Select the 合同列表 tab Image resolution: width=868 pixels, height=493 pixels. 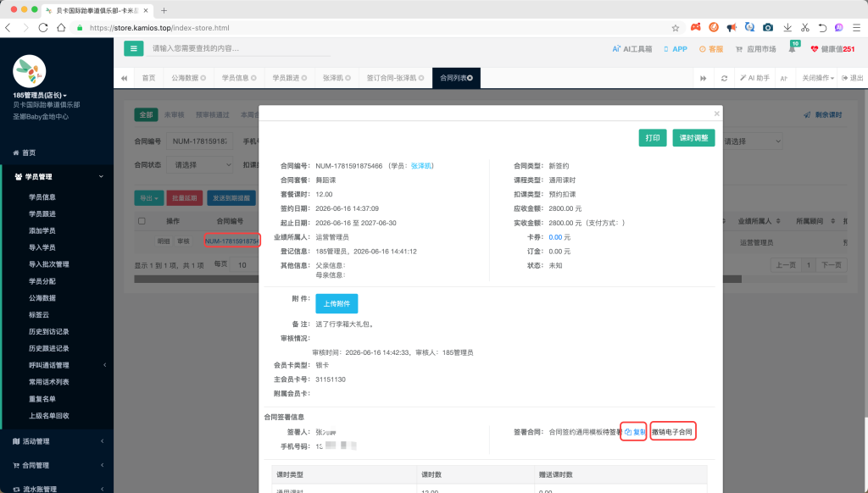pyautogui.click(x=457, y=78)
